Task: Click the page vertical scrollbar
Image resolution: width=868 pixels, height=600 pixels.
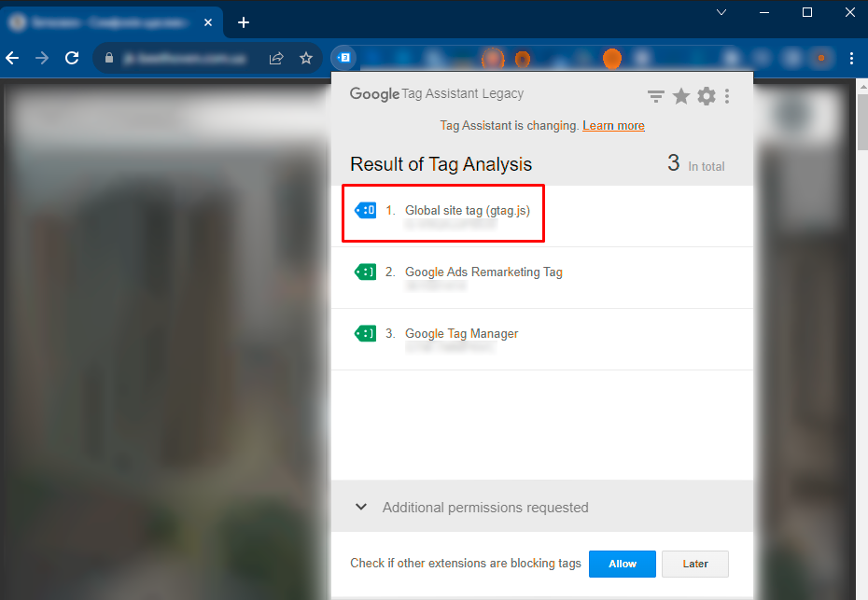Action: click(x=862, y=121)
